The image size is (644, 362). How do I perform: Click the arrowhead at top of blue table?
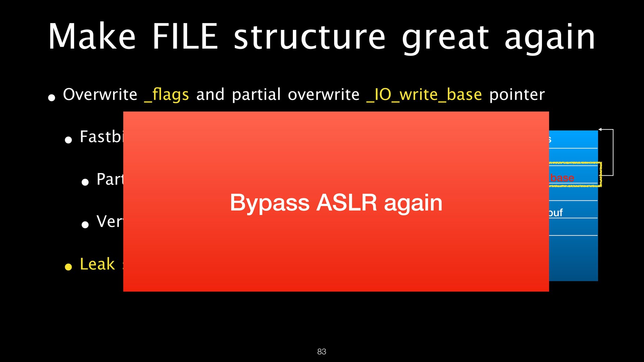tap(600, 129)
